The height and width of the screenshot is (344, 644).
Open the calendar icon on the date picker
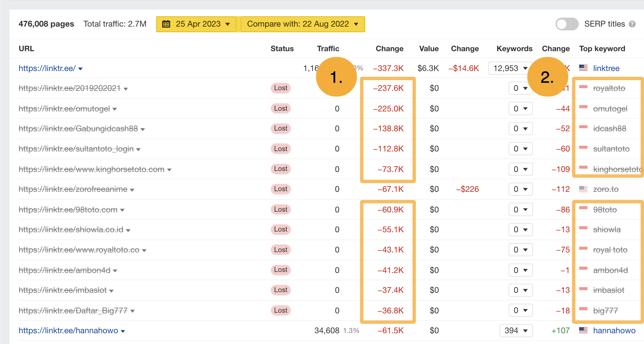tap(167, 24)
